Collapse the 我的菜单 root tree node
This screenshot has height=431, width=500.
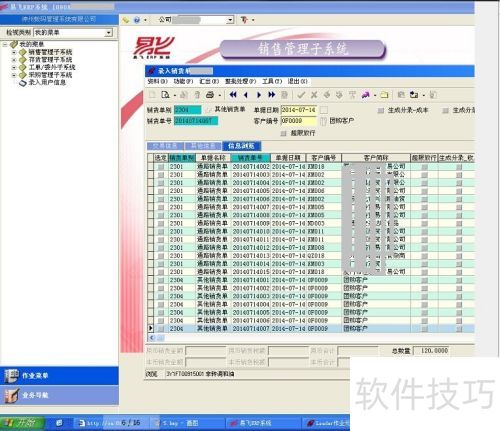coord(5,44)
